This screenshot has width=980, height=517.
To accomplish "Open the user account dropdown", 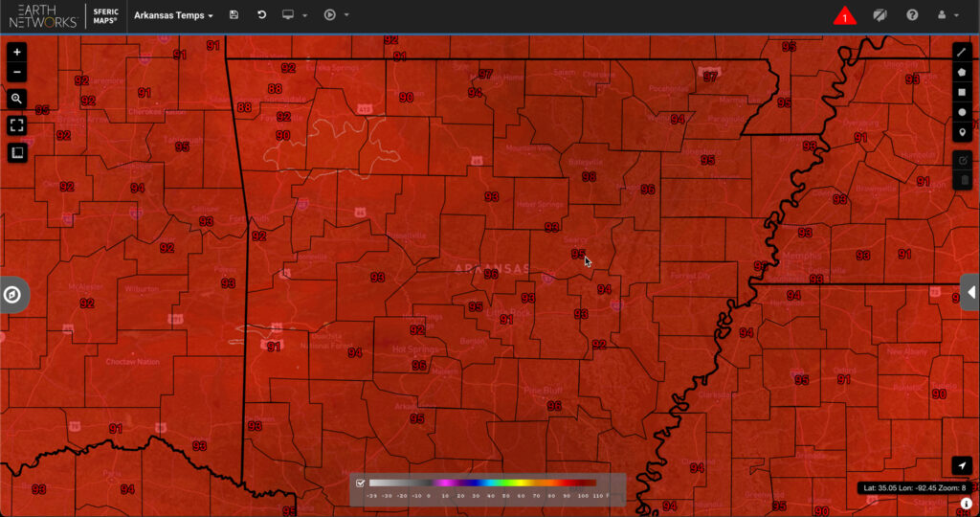I will pos(948,15).
